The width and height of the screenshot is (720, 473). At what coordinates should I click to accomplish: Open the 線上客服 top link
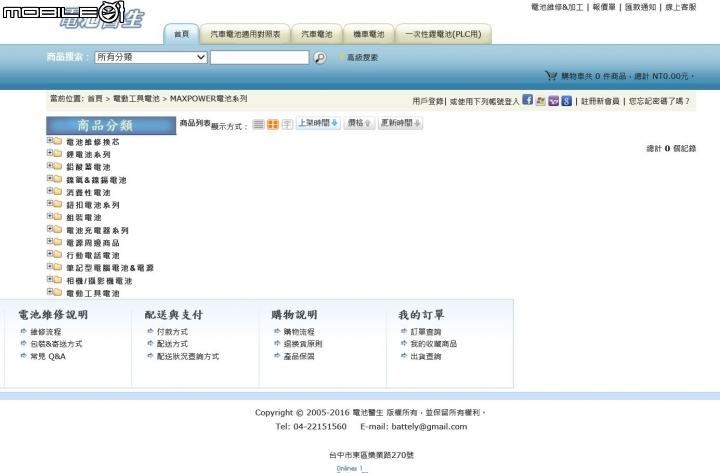681,7
